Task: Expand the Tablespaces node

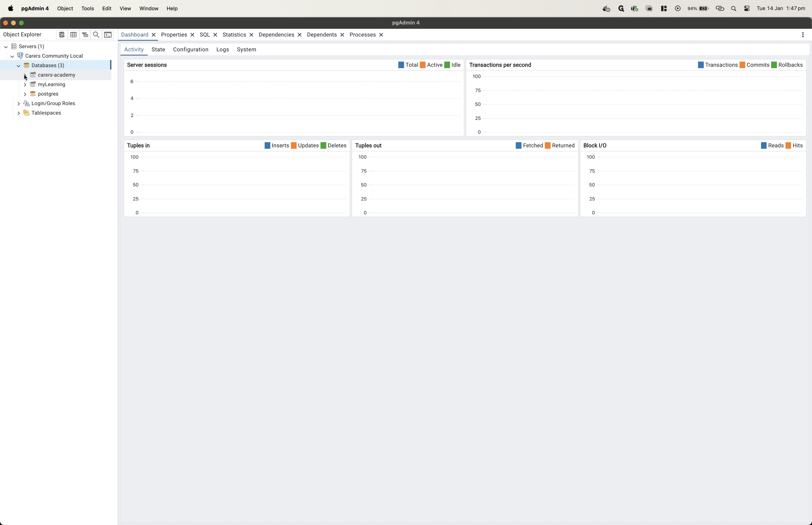Action: (19, 113)
